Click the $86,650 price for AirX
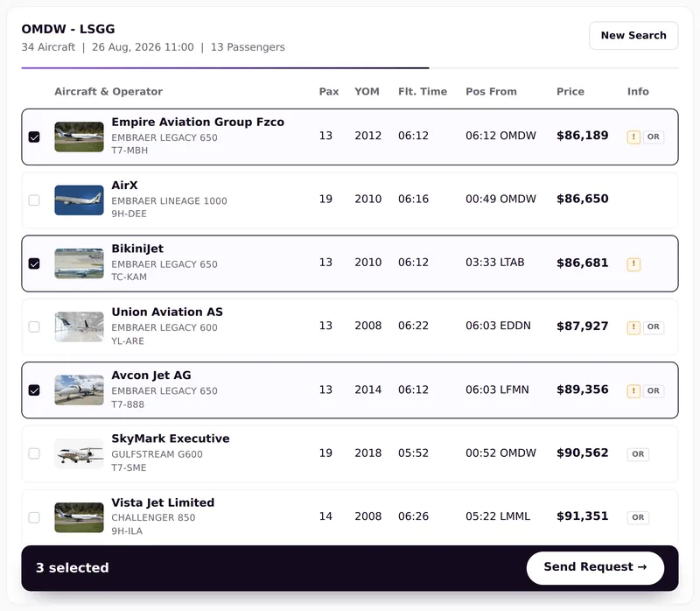 pos(582,199)
